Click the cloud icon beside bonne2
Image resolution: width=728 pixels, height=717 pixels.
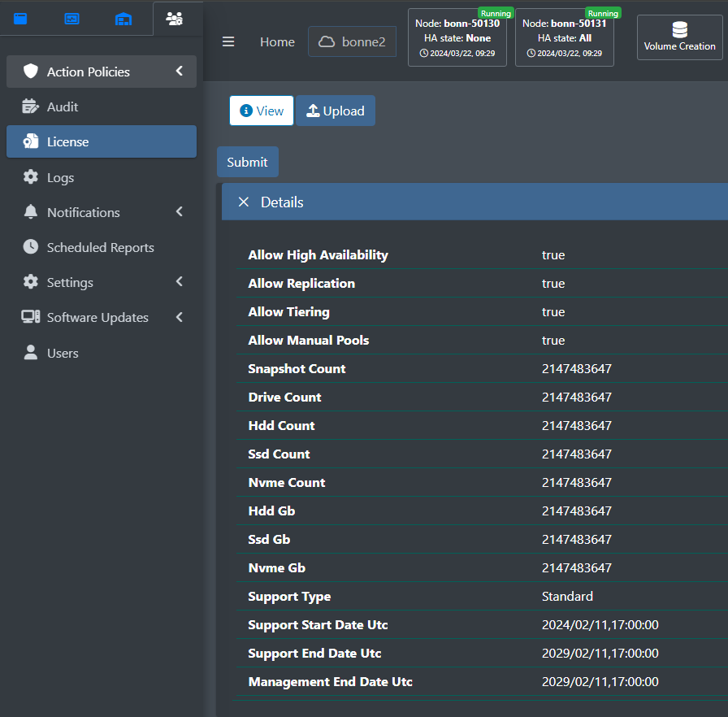[327, 41]
